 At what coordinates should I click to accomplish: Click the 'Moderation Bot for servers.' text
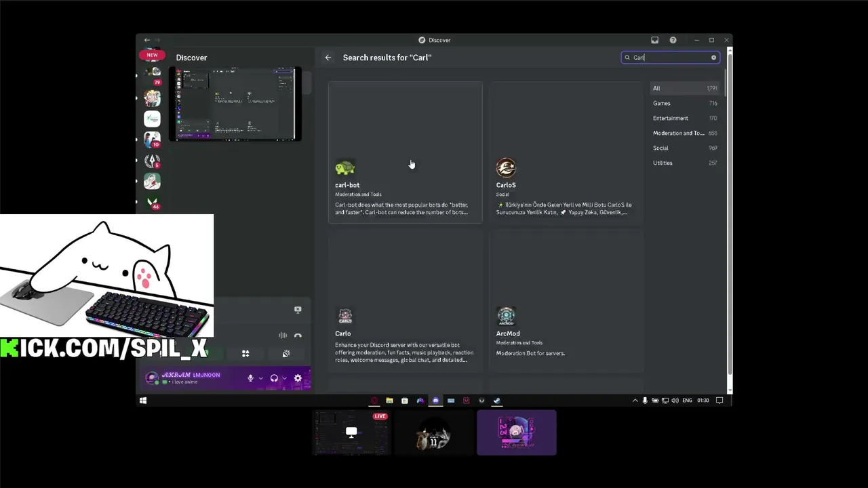pos(530,353)
